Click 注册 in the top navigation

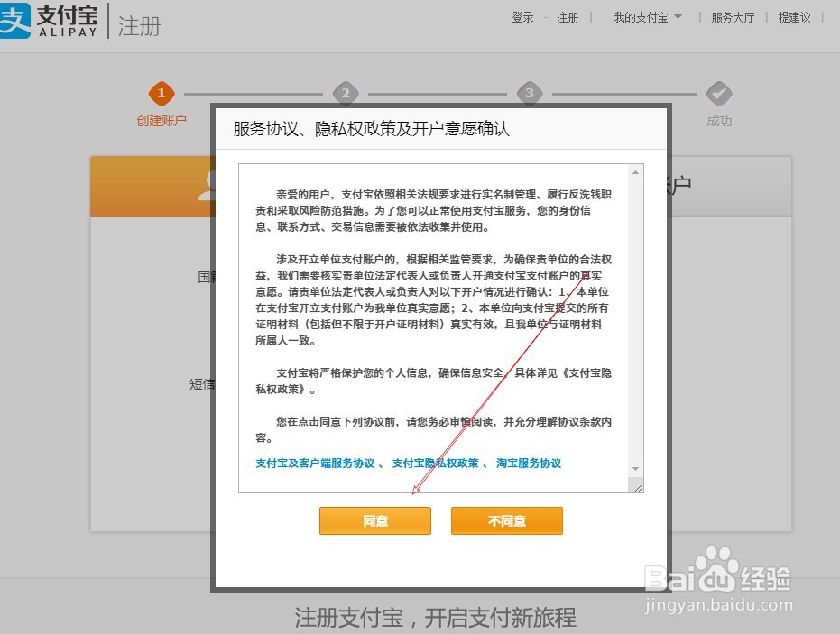(x=568, y=18)
